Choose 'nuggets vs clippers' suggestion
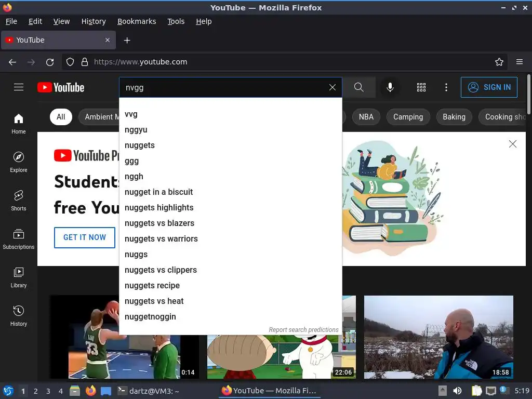Screen dimensions: 532x399 (230, 270)
